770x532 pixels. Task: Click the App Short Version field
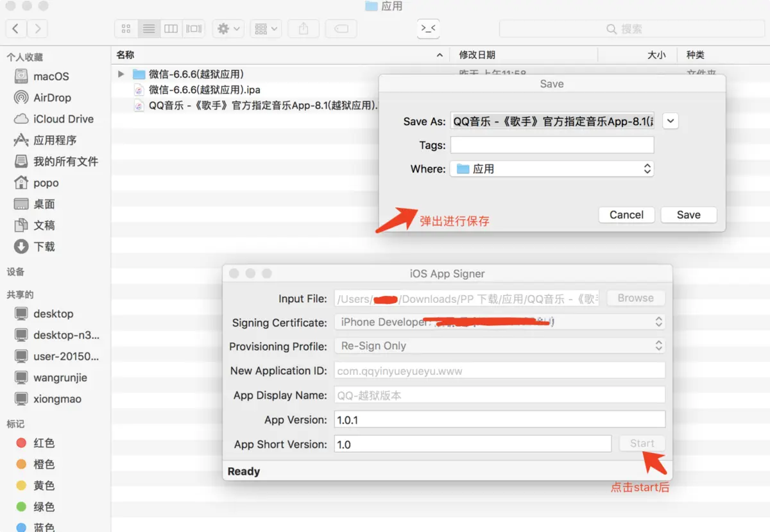click(x=473, y=444)
